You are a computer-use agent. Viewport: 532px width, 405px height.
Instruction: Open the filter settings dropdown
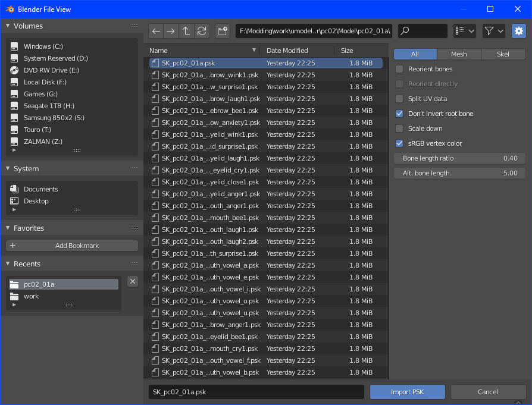click(494, 31)
